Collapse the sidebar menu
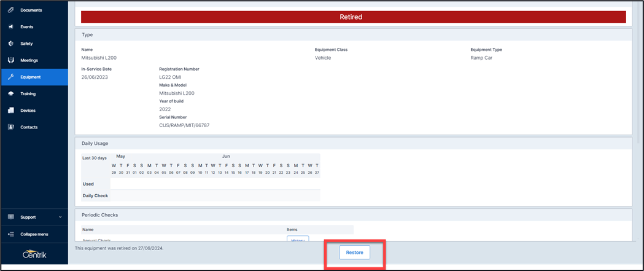This screenshot has width=644, height=271. click(x=34, y=234)
